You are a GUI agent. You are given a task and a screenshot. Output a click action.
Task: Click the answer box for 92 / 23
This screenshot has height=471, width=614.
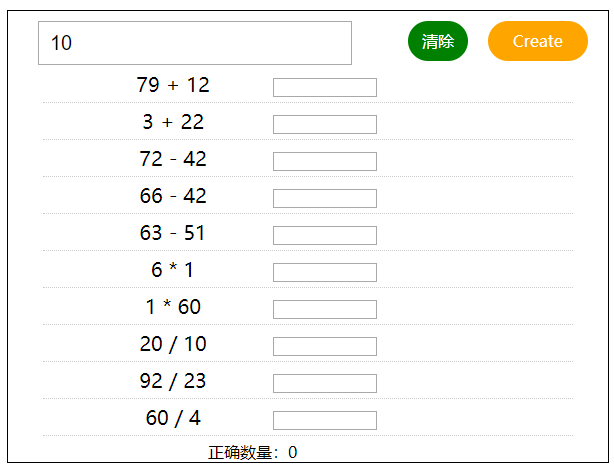tap(324, 383)
